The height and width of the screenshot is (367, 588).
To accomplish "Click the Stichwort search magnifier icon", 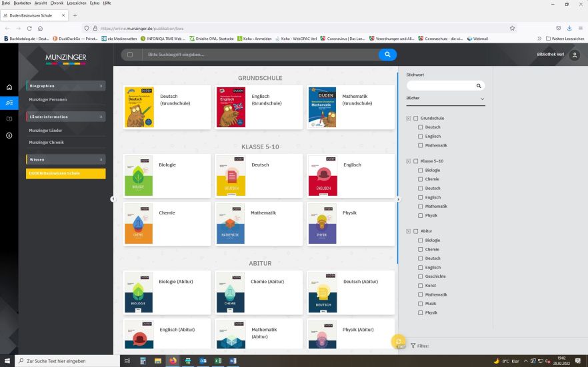I will point(478,86).
